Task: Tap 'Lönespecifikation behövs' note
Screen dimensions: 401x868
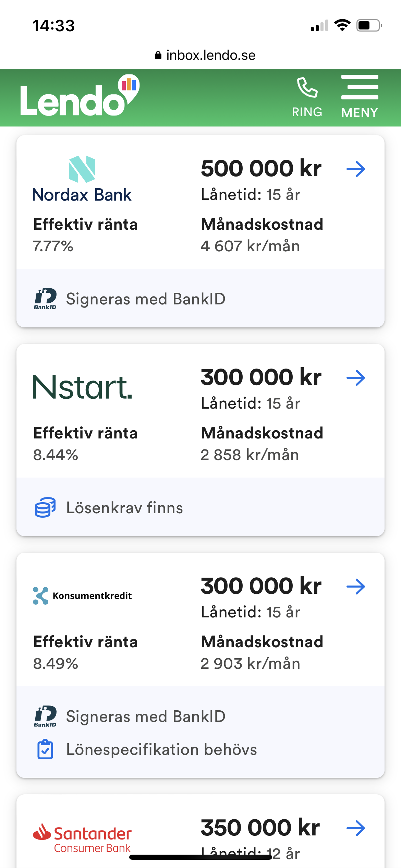Action: click(161, 749)
